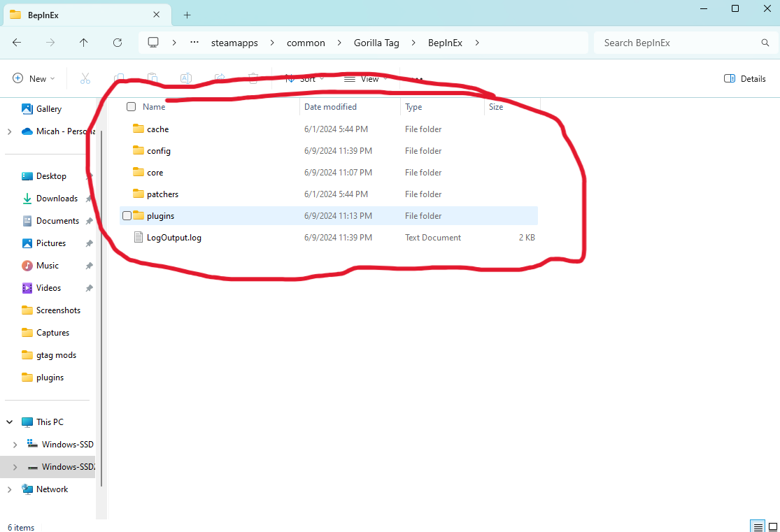Open Music in quick access
Screen dimensions: 780x532
48,266
